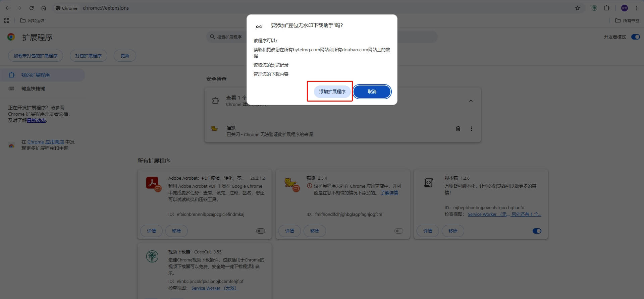Click 读取您的浏览记录 permission text
Viewport: 644px width, 299px height.
[271, 65]
